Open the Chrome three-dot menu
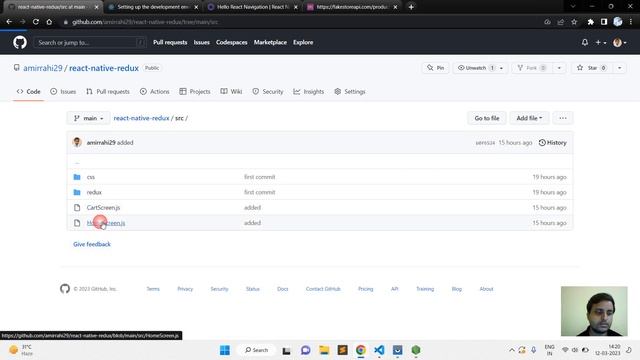640x360 pixels. pyautogui.click(x=631, y=22)
